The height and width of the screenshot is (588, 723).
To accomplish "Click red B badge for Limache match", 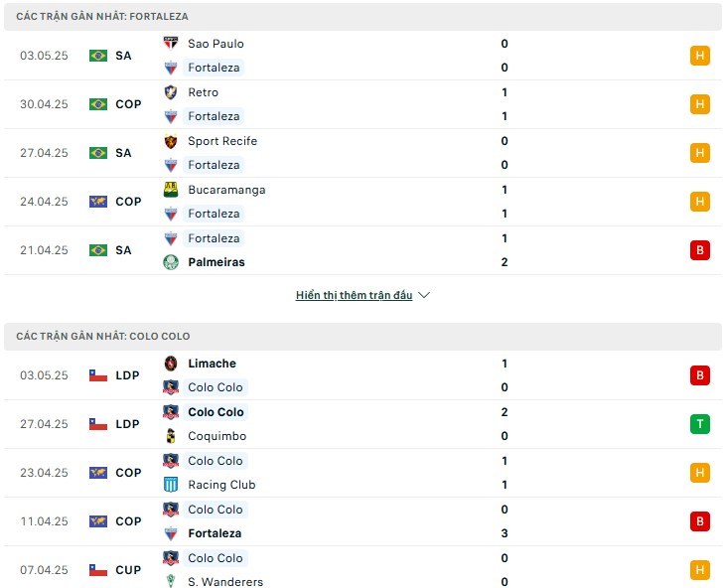I will [699, 375].
